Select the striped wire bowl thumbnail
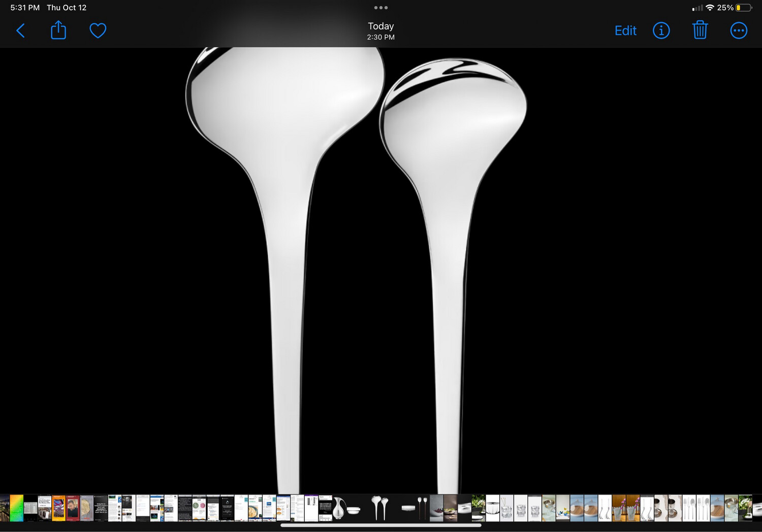Screen dimensions: 762x532 pyautogui.click(x=493, y=508)
